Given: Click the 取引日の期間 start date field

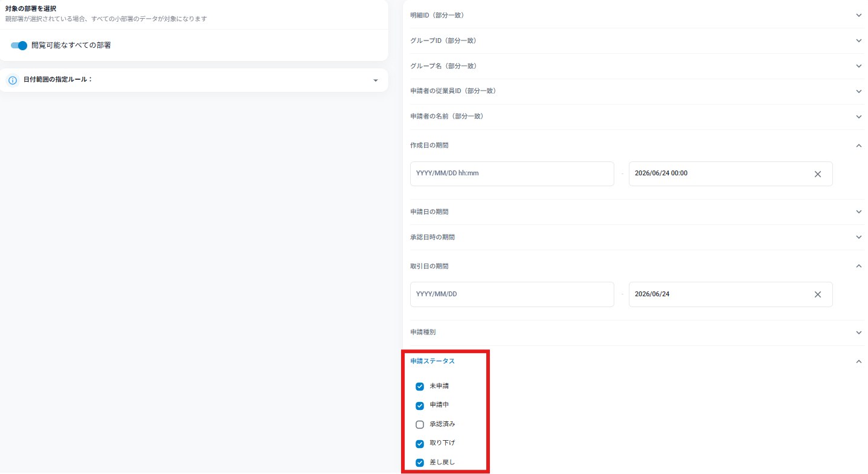Looking at the screenshot, I should (512, 294).
